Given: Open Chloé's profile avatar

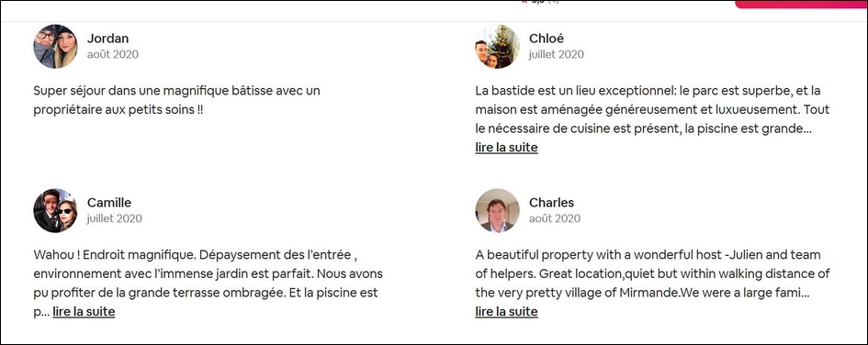Looking at the screenshot, I should tap(497, 47).
